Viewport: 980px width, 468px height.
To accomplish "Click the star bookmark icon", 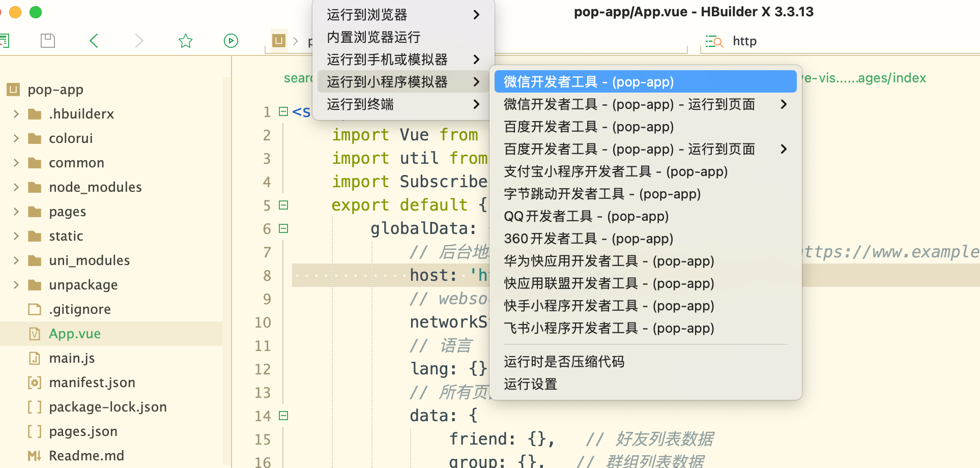I will point(186,41).
